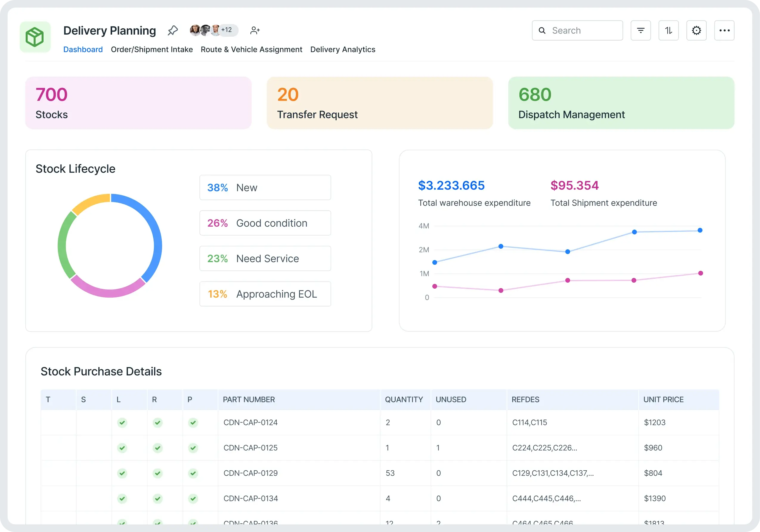The height and width of the screenshot is (532, 760).
Task: Open settings with the gear icon
Action: (x=696, y=30)
